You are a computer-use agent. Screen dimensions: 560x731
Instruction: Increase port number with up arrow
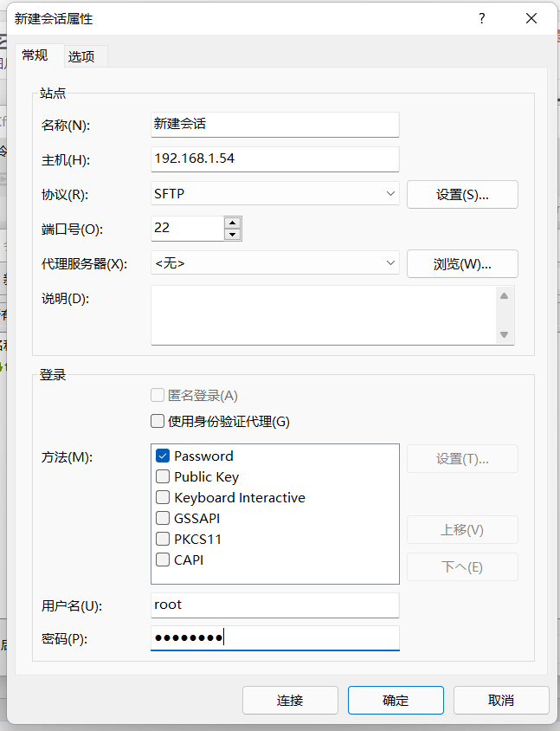[x=233, y=223]
